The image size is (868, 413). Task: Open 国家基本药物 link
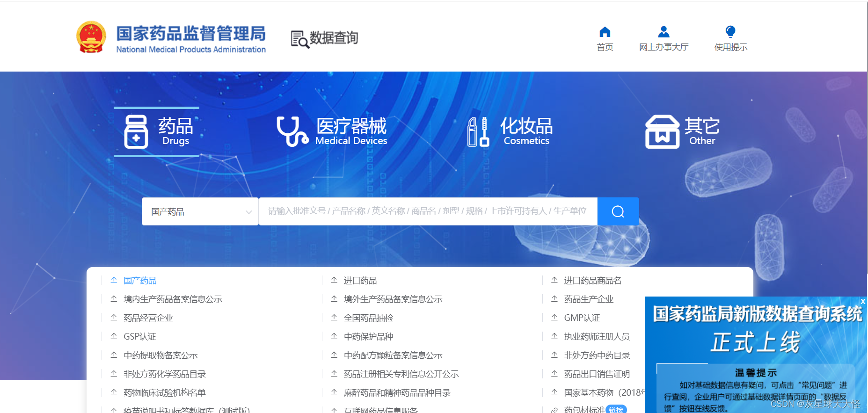pyautogui.click(x=604, y=393)
